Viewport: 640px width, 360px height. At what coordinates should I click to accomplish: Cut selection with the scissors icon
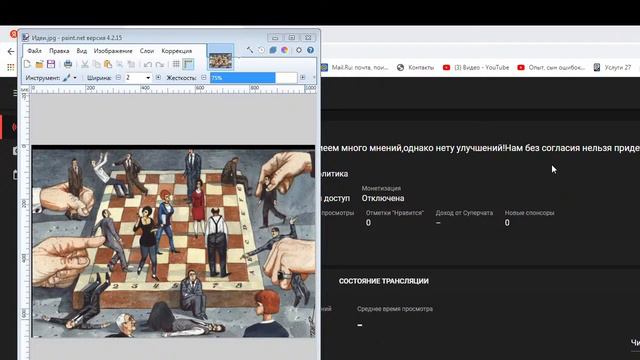[84, 64]
